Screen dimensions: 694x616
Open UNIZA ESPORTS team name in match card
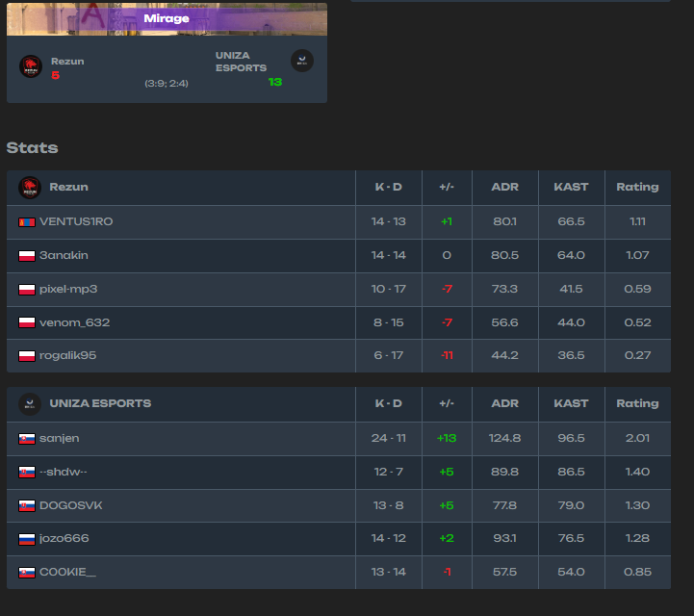click(241, 62)
